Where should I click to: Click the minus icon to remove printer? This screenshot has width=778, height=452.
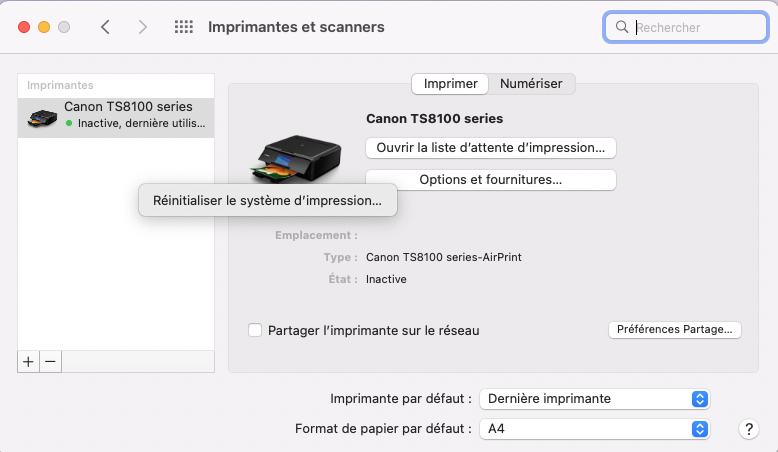pos(51,361)
